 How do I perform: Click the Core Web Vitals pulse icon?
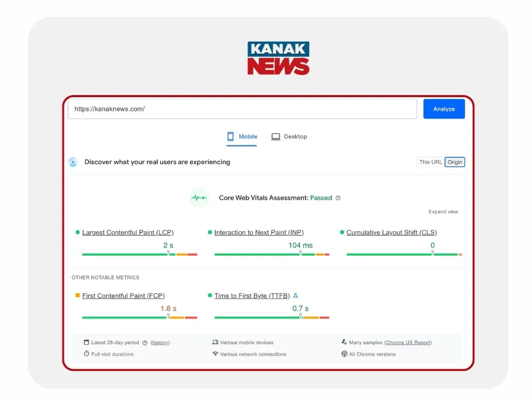198,198
